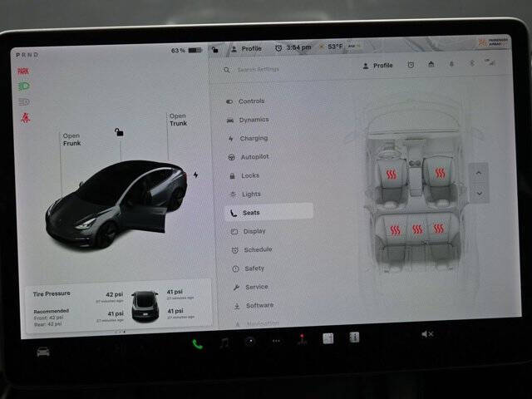Tap the charge port lightning bolt by the car
The image size is (532, 399).
[x=196, y=175]
